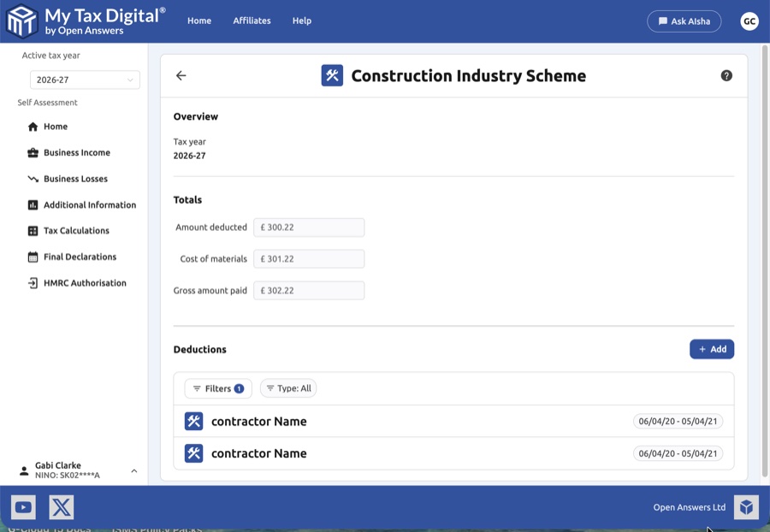
Task: Open the YouTube icon in footer
Action: click(23, 507)
